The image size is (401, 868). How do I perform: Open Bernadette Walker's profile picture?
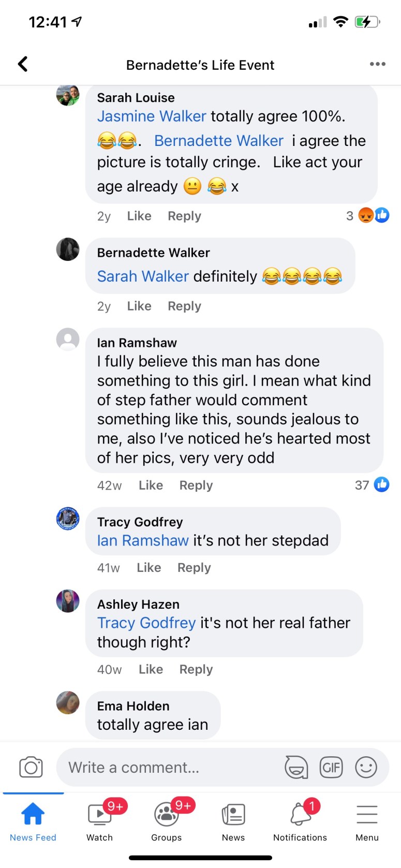click(x=68, y=249)
